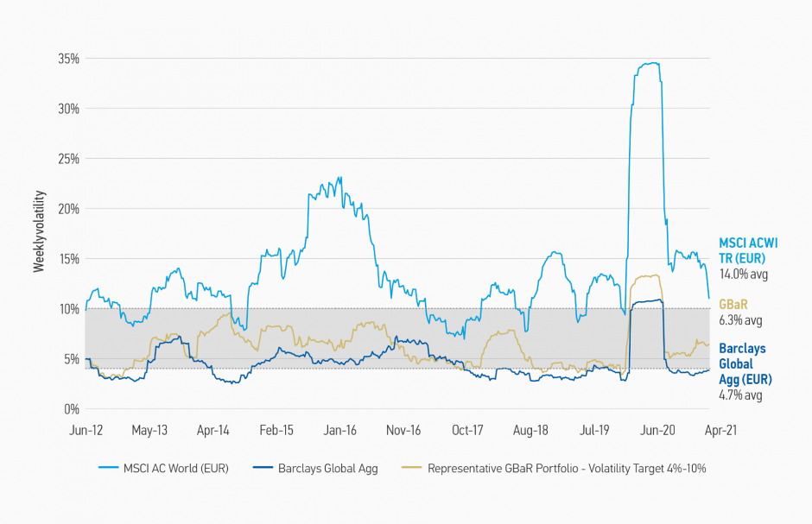Viewport: 812px width, 524px height.
Task: Click the Weeklyvolatility y-axis title
Action: (x=39, y=233)
